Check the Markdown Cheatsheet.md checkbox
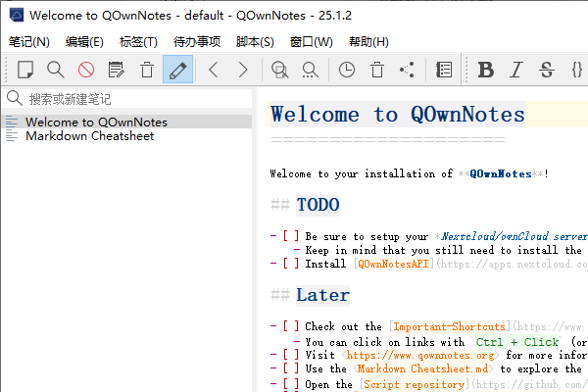Viewport: 588px width, 392px height. click(x=291, y=368)
